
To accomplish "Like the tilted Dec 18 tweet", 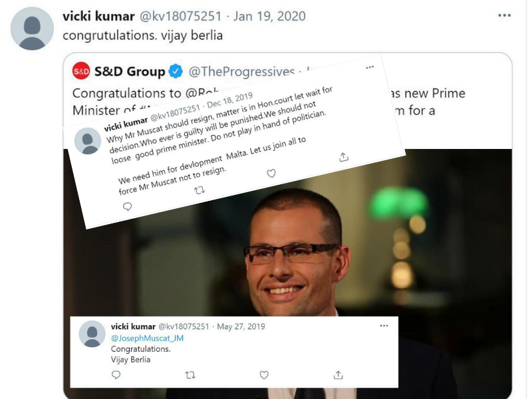I will (271, 174).
